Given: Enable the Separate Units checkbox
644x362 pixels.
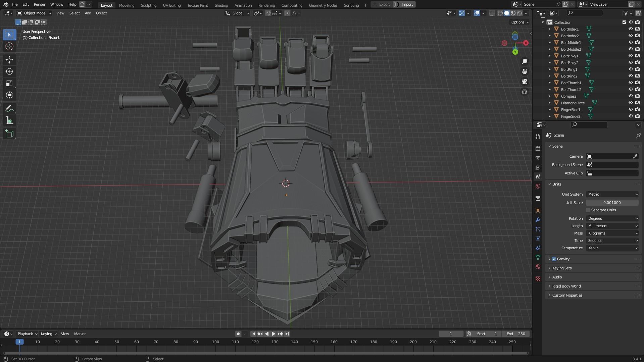Looking at the screenshot, I should [588, 210].
